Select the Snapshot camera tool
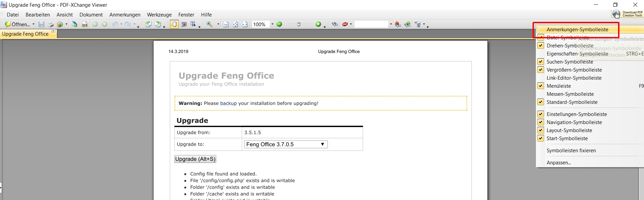The height and width of the screenshot is (200, 644). 184,24
